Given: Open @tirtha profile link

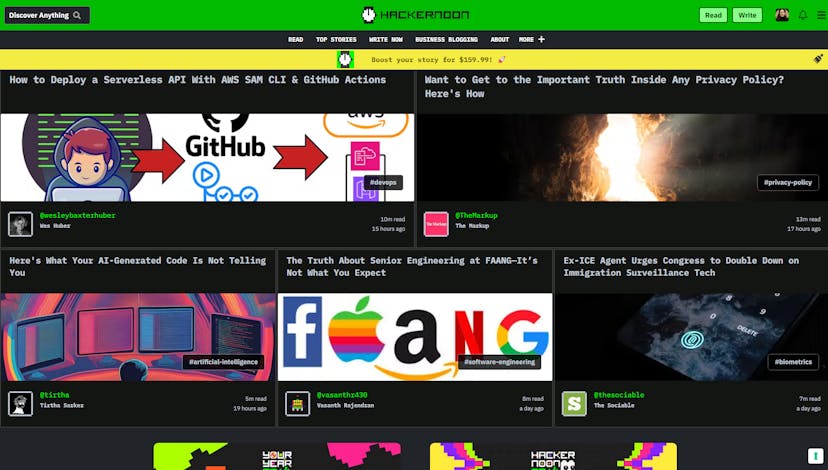Looking at the screenshot, I should pyautogui.click(x=54, y=395).
